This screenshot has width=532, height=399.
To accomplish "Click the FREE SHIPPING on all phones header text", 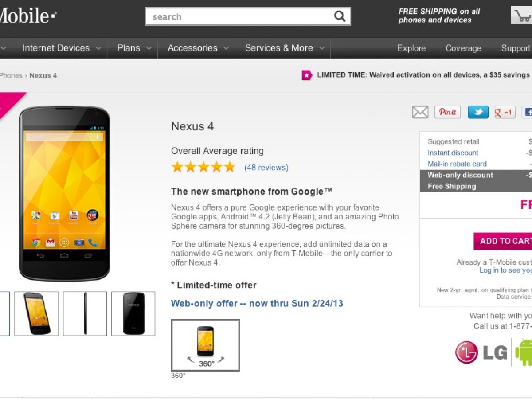I will [x=439, y=16].
